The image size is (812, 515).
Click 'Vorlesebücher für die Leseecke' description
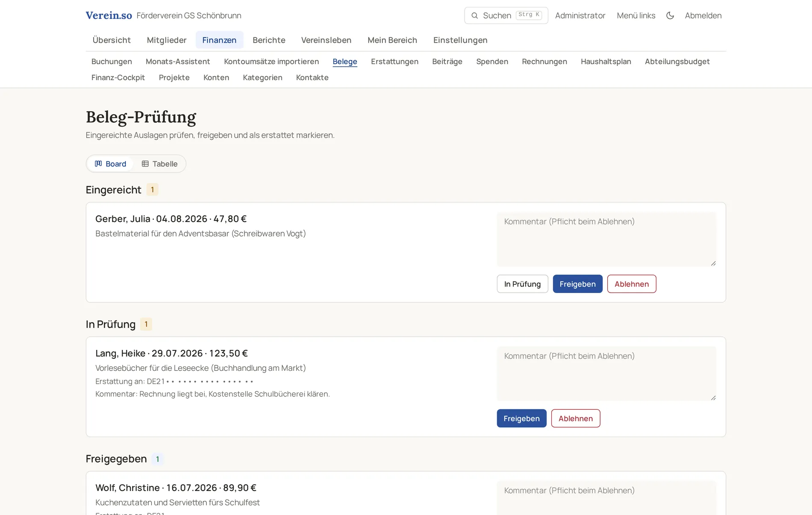pyautogui.click(x=200, y=368)
